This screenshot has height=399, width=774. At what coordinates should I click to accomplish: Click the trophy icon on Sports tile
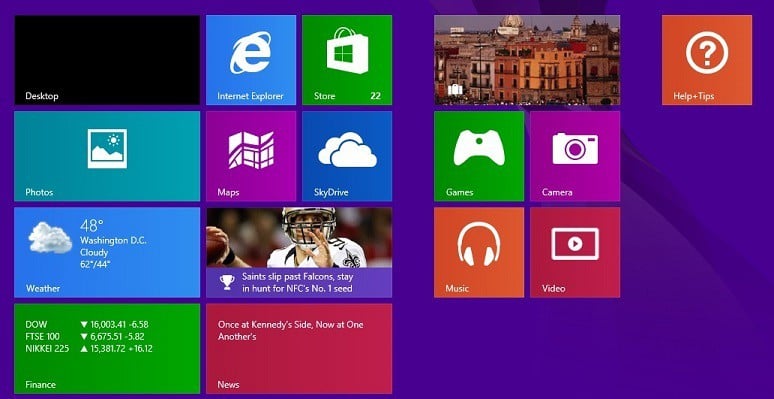(227, 282)
